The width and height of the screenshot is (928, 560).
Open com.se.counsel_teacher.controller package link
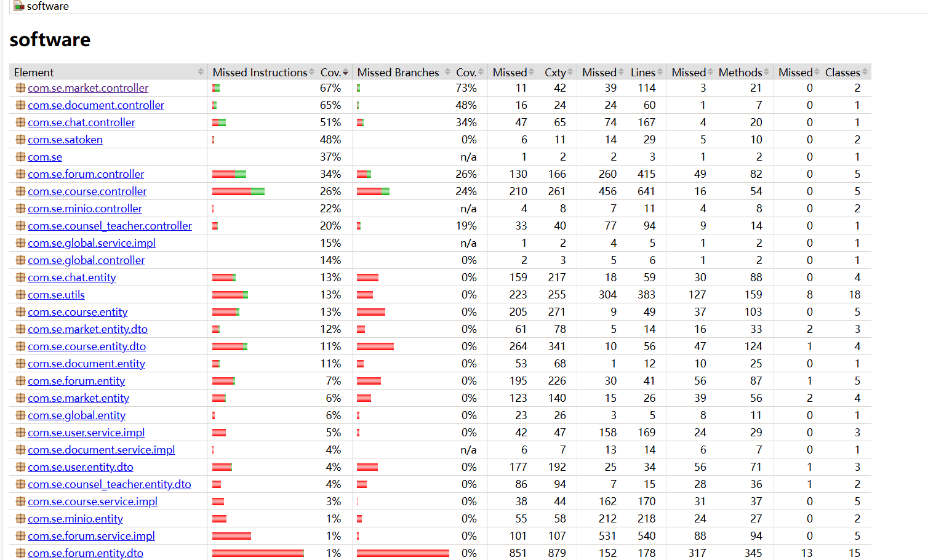pyautogui.click(x=110, y=226)
